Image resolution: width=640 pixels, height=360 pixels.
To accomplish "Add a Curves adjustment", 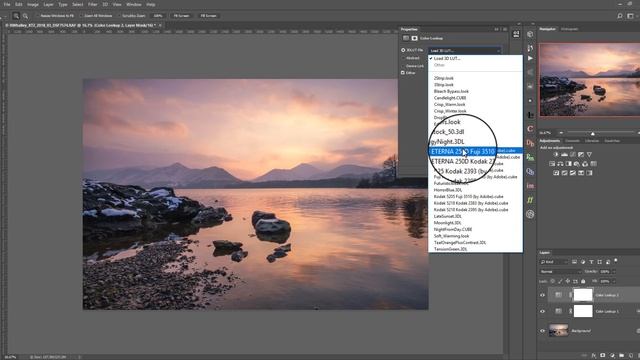I will pos(573,154).
